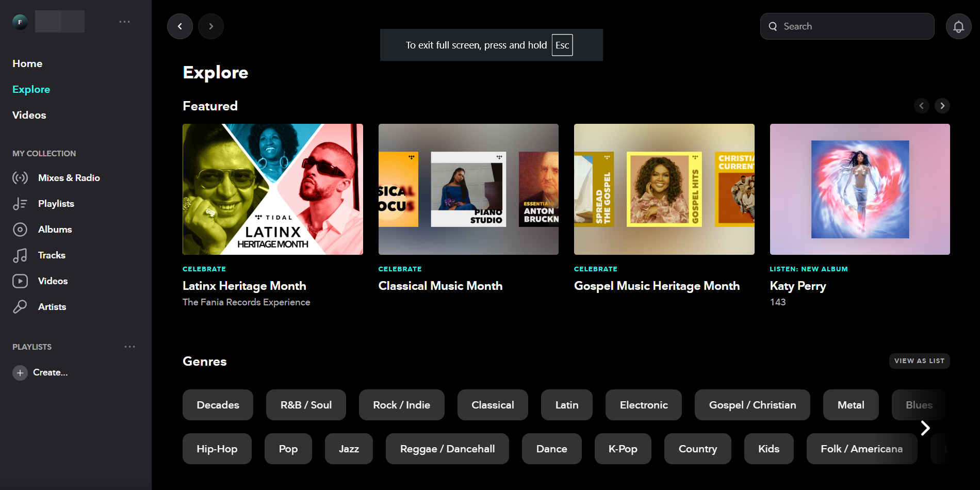Select Explore in the sidebar
The height and width of the screenshot is (490, 980).
coord(31,89)
